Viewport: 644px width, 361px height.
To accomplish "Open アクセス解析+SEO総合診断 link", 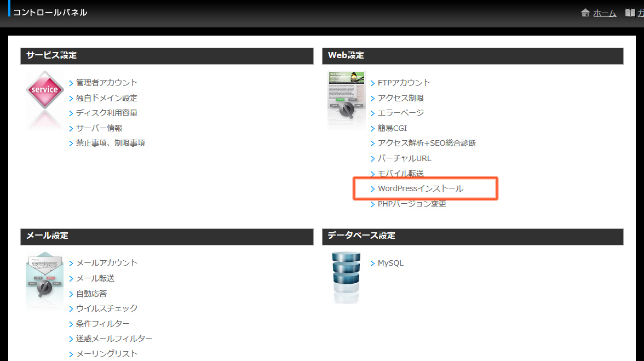I will pos(427,143).
